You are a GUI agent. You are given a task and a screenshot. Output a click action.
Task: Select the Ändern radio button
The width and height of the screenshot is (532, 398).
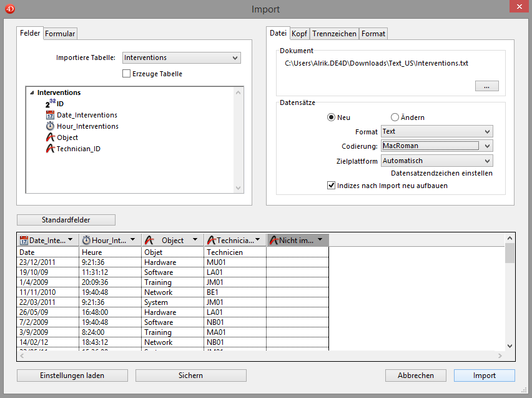pos(395,117)
